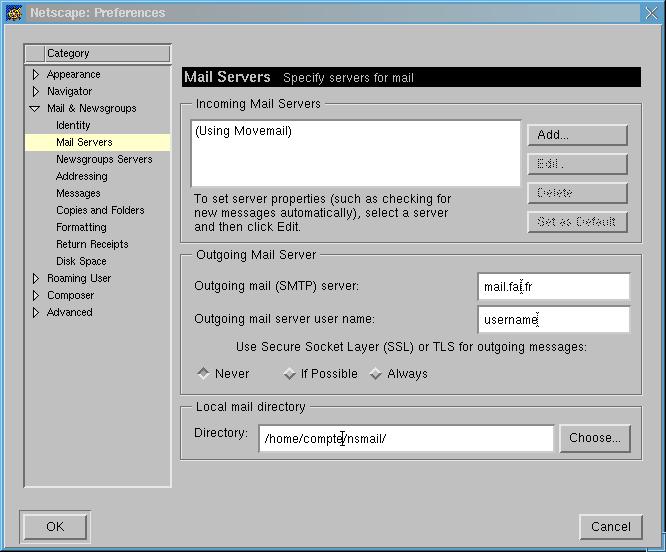Select Mail & Newsgroups category label

coord(92,108)
